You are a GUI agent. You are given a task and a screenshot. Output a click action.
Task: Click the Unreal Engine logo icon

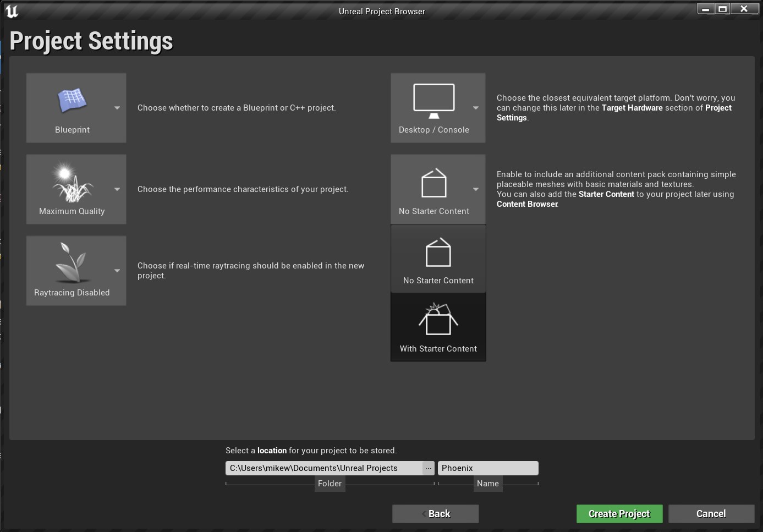pos(12,12)
